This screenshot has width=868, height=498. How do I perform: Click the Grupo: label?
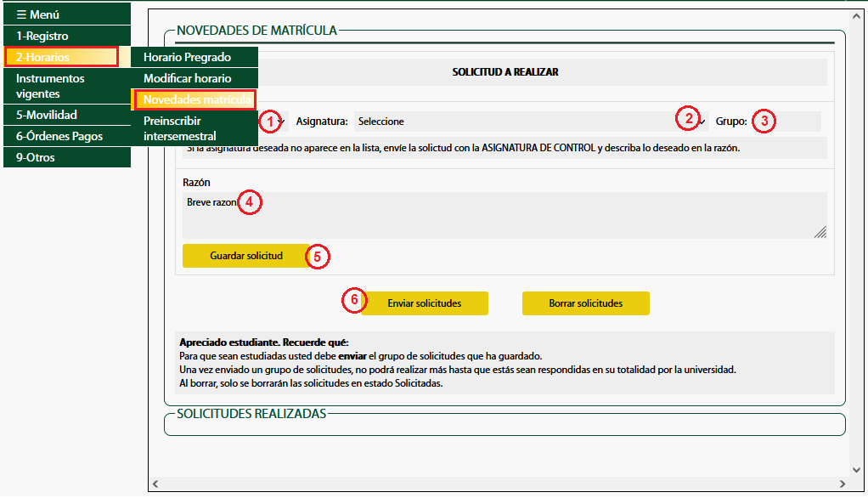click(x=731, y=122)
